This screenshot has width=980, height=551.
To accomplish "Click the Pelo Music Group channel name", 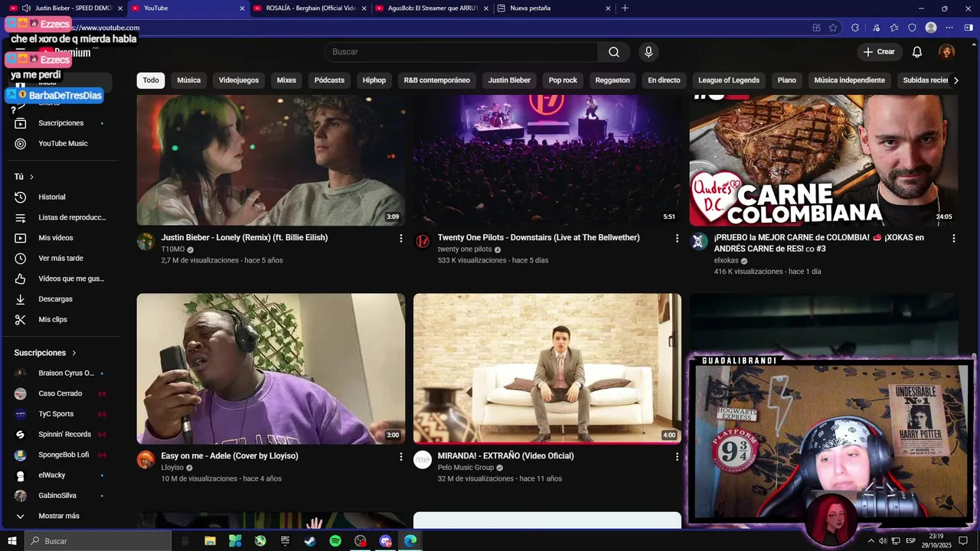I will (x=465, y=468).
